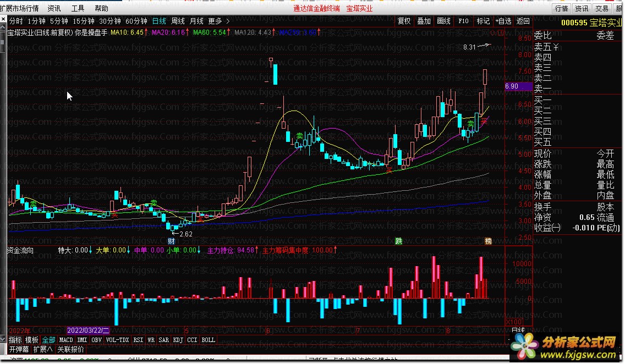
Task: Add stock via +自选 button
Action: [x=503, y=21]
